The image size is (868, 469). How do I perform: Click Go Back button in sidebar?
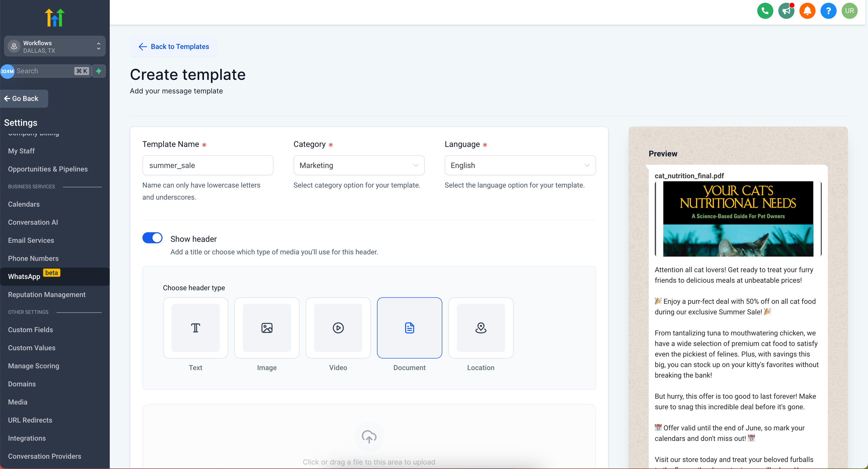(x=21, y=98)
